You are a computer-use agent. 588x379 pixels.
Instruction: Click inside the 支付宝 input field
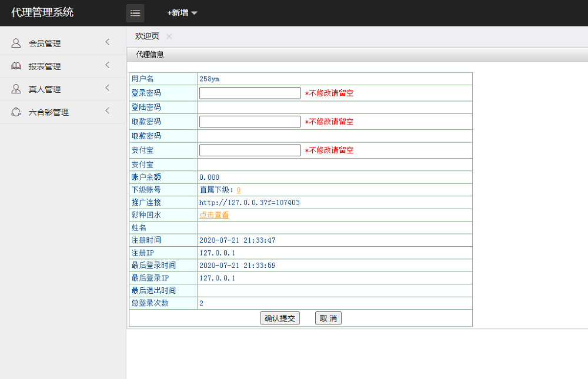point(249,150)
